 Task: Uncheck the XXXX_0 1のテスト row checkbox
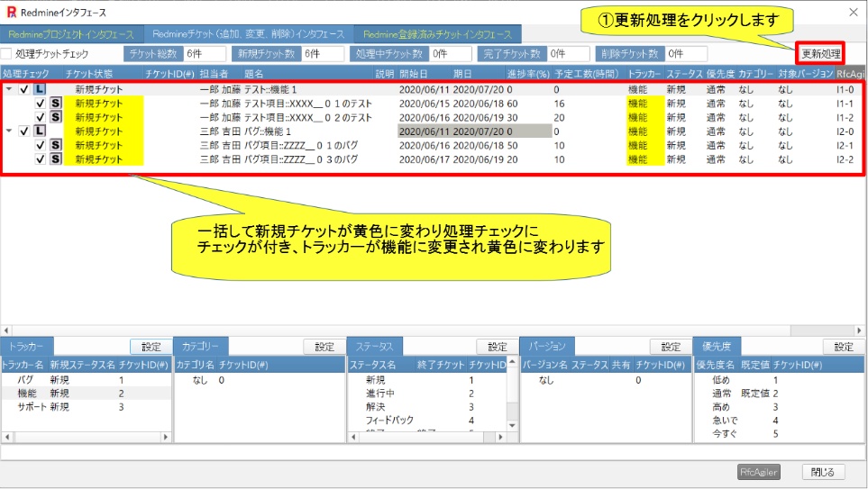pos(40,104)
